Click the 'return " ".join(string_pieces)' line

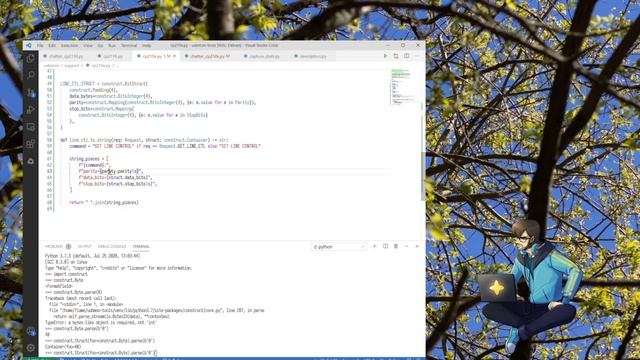(x=104, y=202)
